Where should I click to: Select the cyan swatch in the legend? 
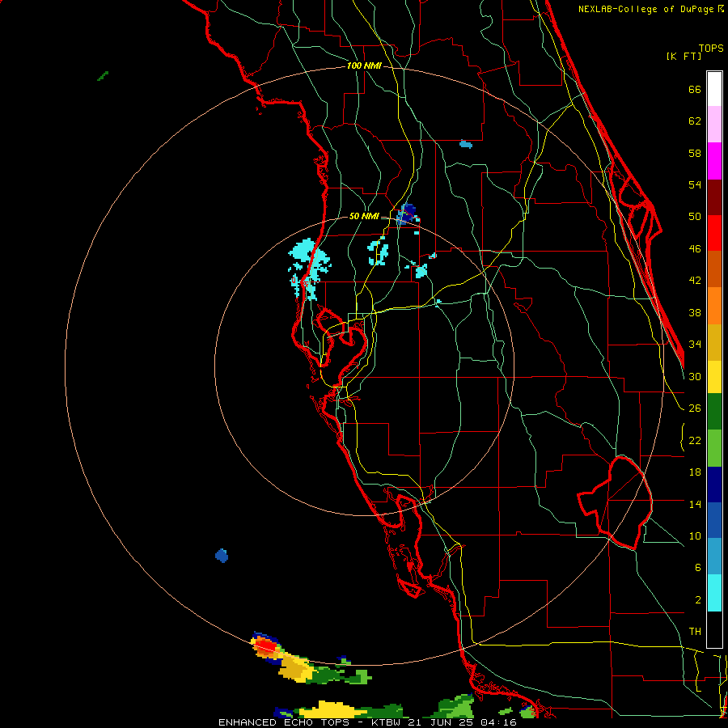(x=714, y=593)
